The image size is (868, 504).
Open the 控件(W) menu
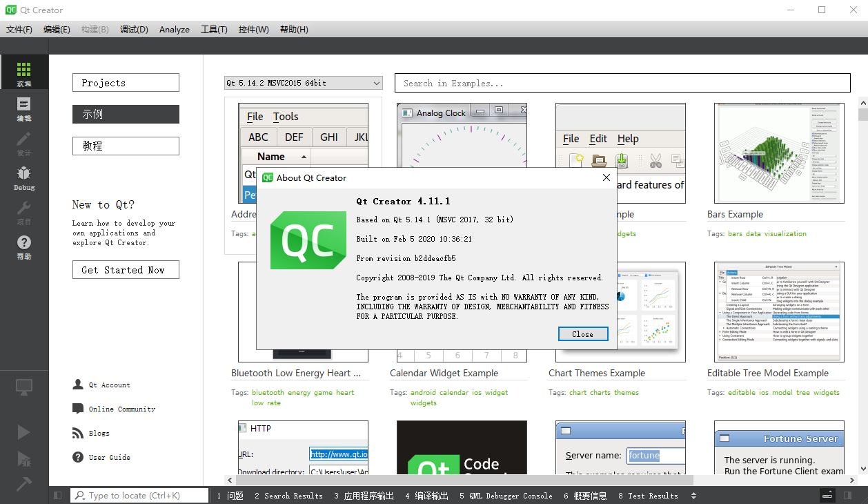coord(254,30)
